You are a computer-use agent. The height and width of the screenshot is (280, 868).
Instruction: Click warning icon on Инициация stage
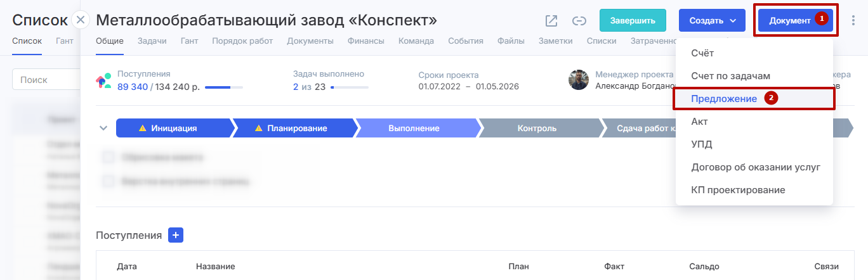coord(143,129)
